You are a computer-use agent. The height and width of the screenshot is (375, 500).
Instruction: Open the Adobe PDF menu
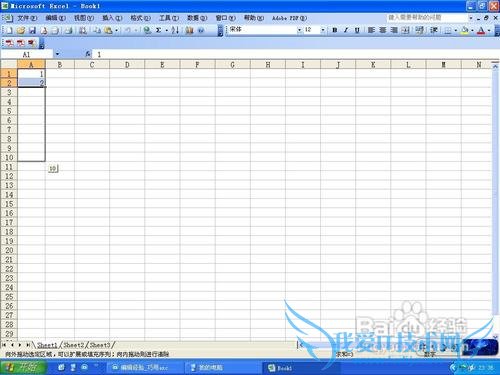[x=289, y=18]
